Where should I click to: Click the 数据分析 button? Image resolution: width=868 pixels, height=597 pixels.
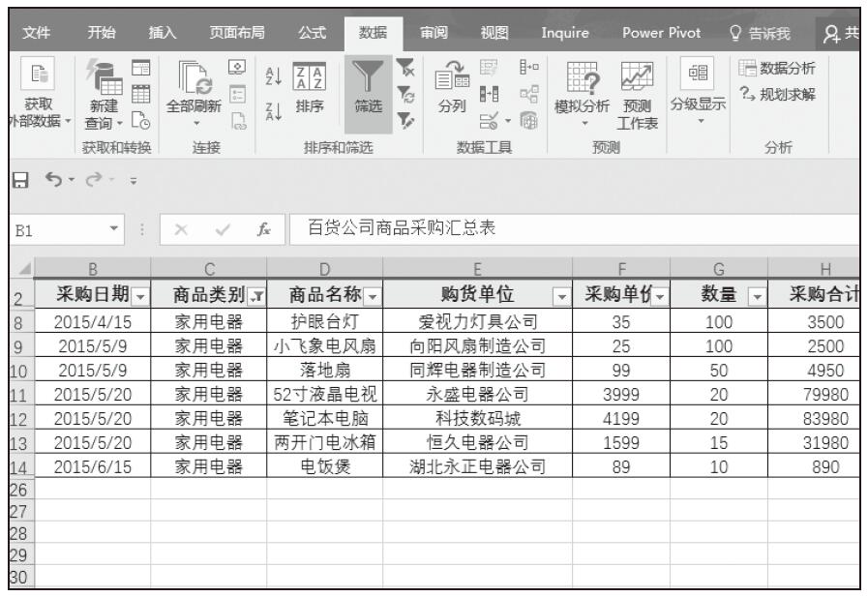[783, 67]
